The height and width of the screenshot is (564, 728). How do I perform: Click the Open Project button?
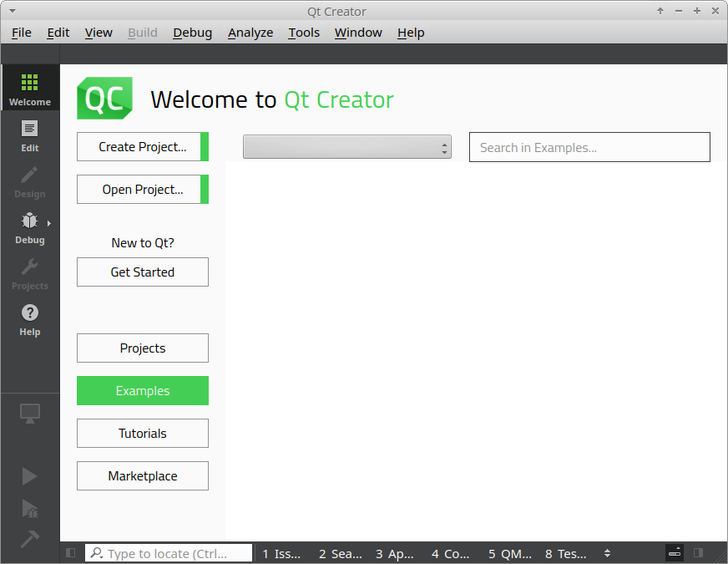click(143, 190)
